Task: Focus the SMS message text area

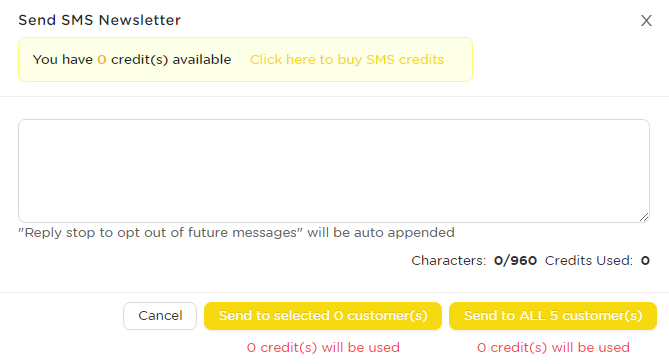Action: click(x=334, y=171)
